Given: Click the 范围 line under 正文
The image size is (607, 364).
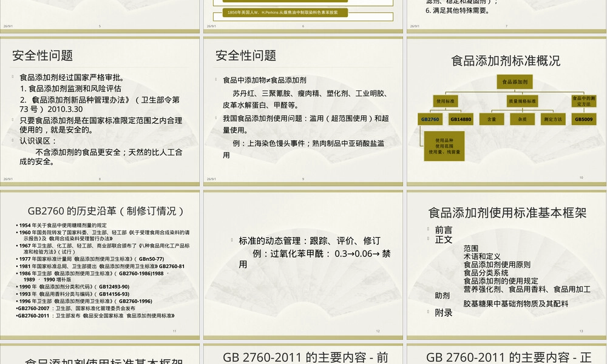Looking at the screenshot, I should click(x=471, y=248).
